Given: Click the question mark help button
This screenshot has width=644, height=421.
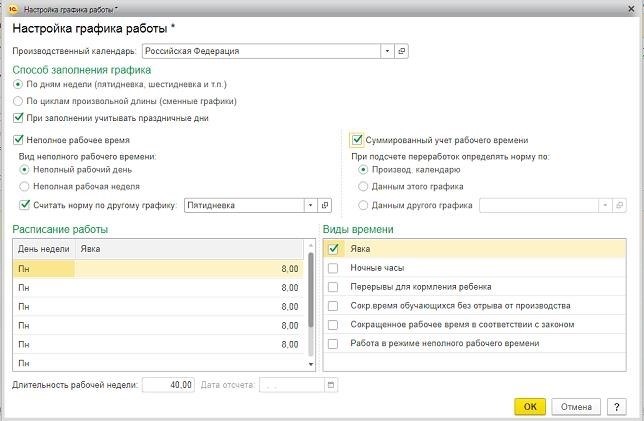Looking at the screenshot, I should (617, 407).
